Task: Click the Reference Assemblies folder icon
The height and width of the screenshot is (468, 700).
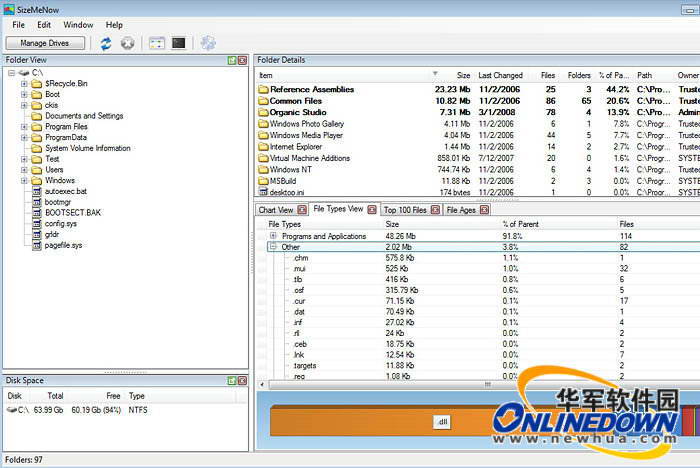Action: pos(263,90)
